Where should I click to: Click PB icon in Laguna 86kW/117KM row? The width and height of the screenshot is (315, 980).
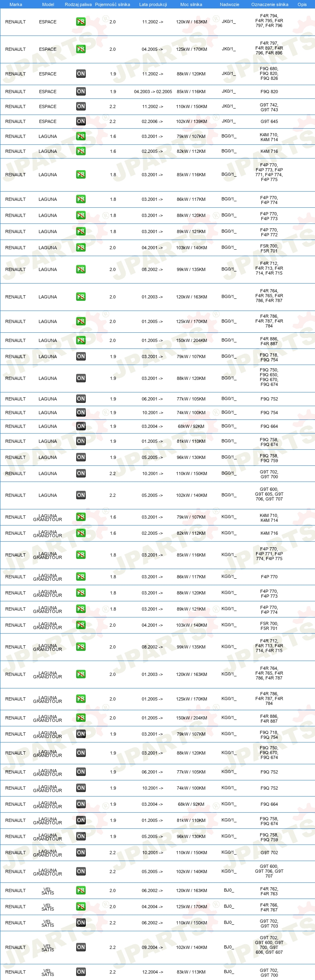pos(81,199)
